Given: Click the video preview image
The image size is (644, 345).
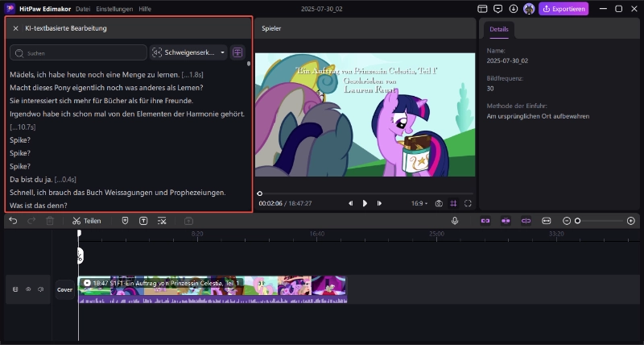Looking at the screenshot, I should pyautogui.click(x=365, y=114).
